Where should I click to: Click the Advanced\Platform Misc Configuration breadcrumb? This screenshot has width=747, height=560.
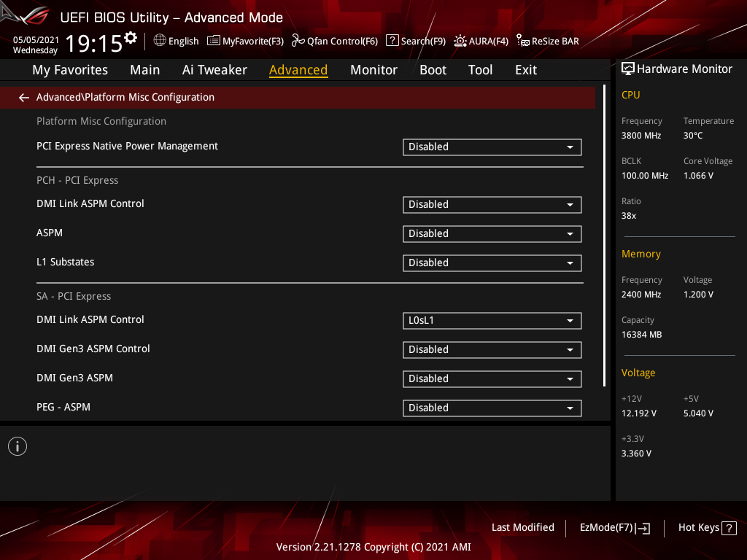[x=125, y=97]
